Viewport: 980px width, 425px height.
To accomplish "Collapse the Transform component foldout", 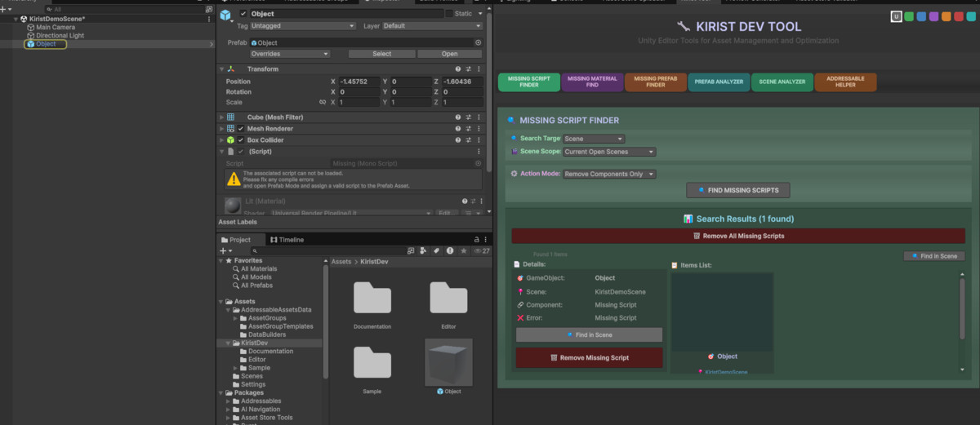I will click(222, 69).
